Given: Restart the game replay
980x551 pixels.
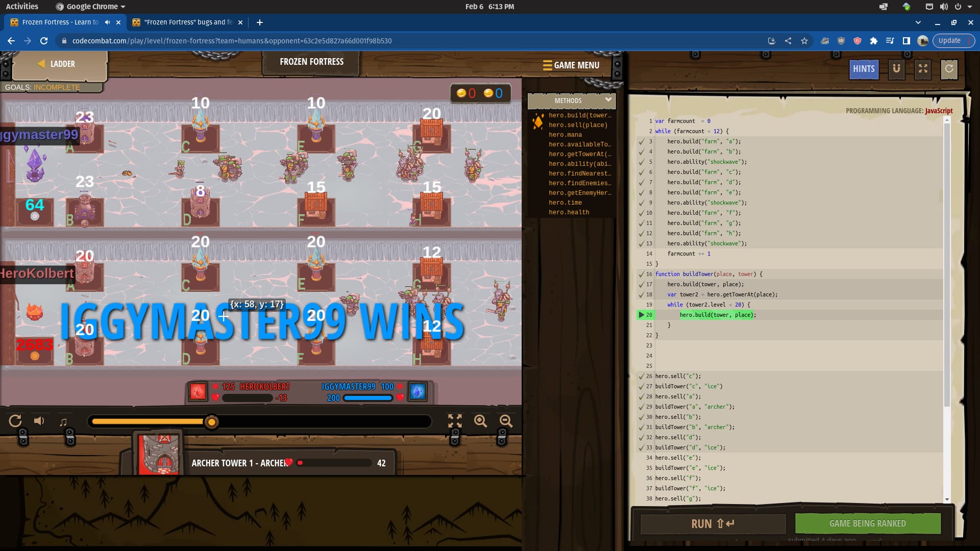Looking at the screenshot, I should [15, 421].
